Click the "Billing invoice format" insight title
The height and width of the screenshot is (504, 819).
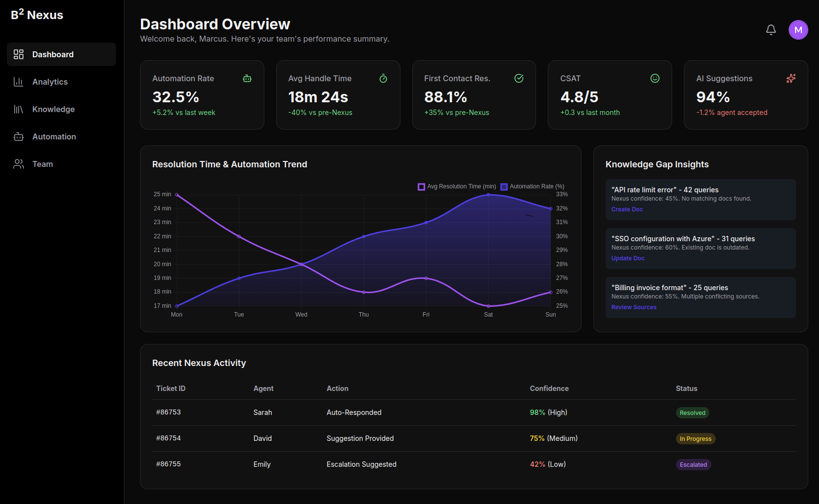[x=670, y=288]
